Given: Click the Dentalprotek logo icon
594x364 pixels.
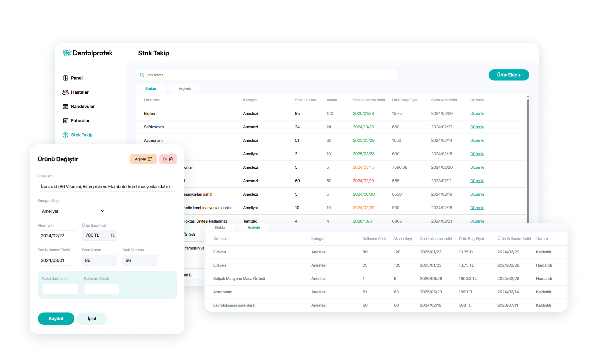Looking at the screenshot, I should pos(67,53).
